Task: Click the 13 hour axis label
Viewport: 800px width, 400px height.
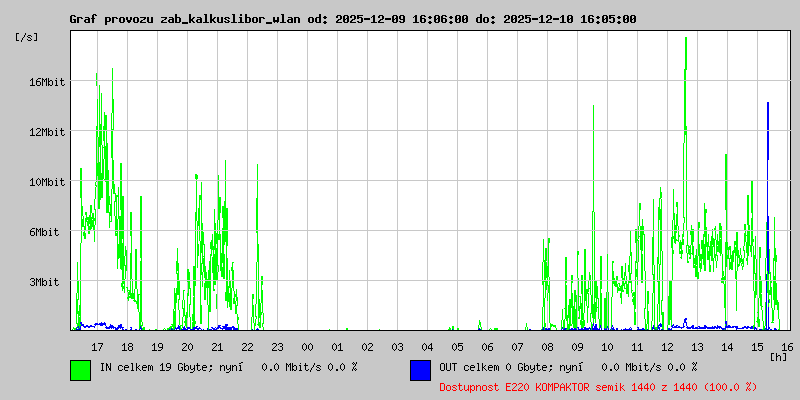Action: pos(697,347)
